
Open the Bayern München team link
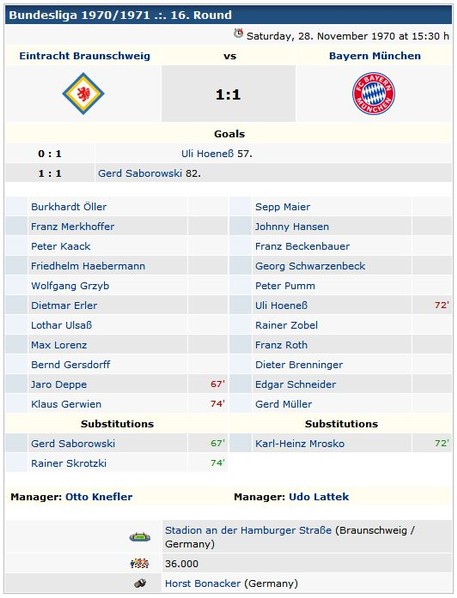[x=375, y=56]
